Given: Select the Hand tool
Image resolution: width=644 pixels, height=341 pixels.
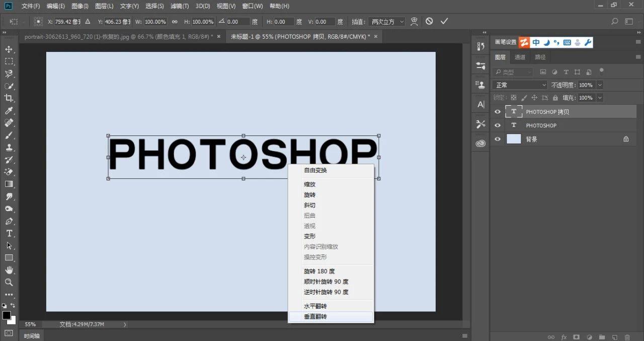Looking at the screenshot, I should (x=9, y=270).
